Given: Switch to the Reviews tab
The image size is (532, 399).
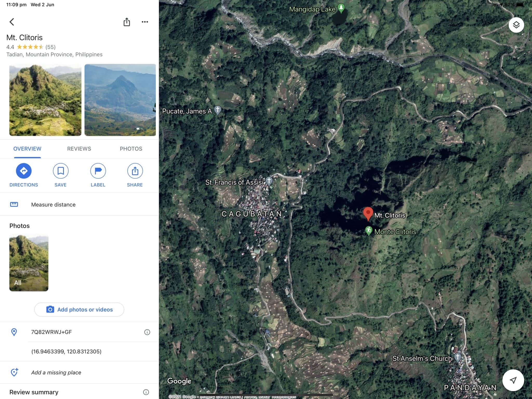Looking at the screenshot, I should point(79,149).
